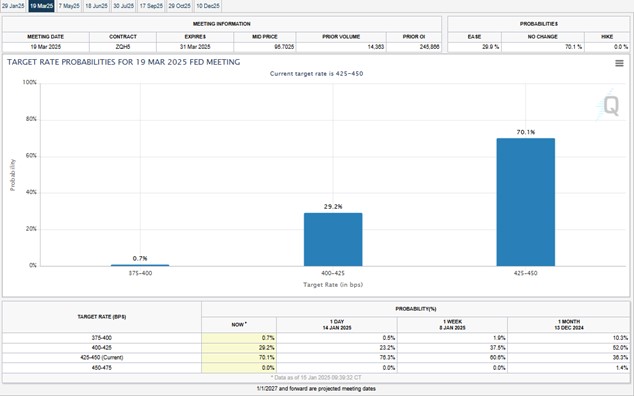This screenshot has height=396, width=634.
Task: Open the chart hamburger menu icon
Action: click(x=619, y=64)
